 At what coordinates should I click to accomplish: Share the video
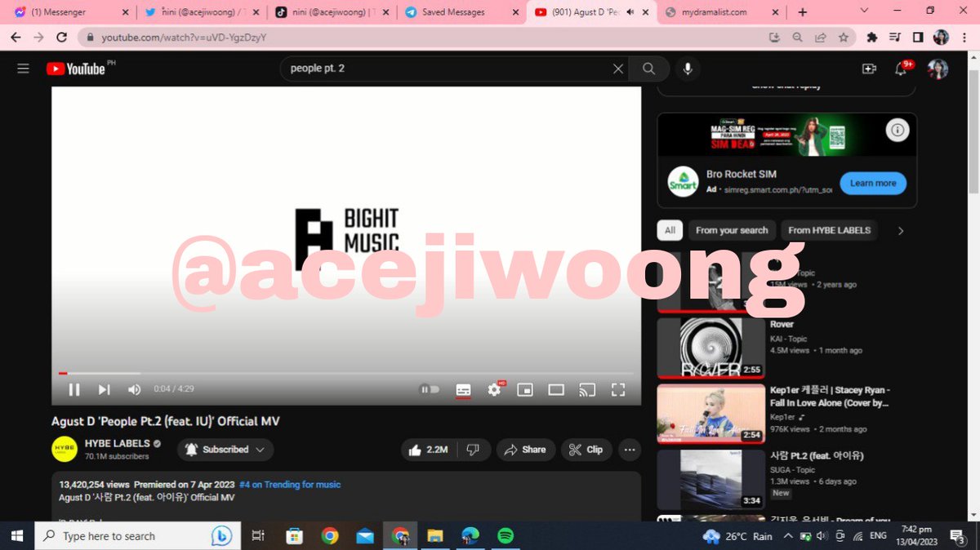click(x=526, y=450)
